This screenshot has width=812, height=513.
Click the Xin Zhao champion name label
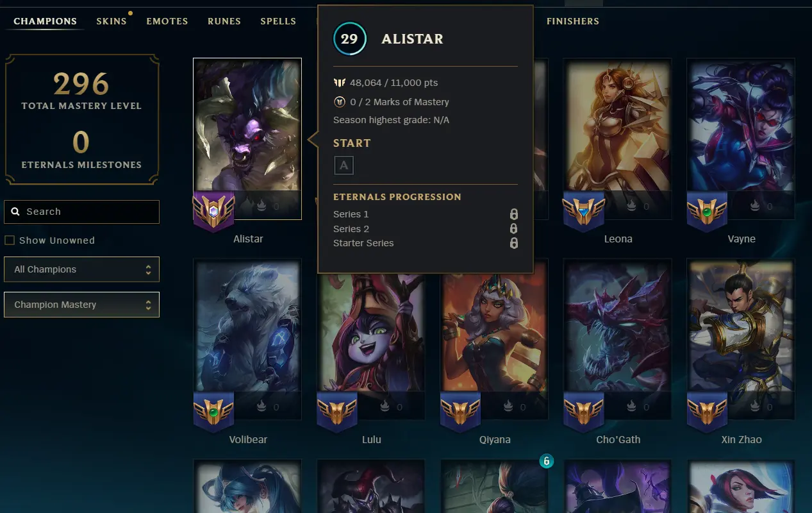(741, 440)
